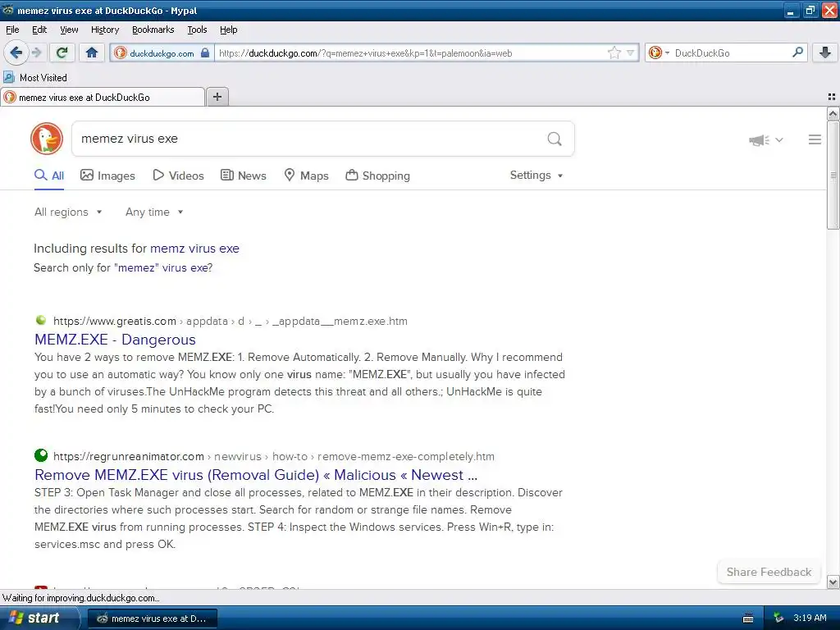
Task: Open the Remove MEMZ.EXE virus Removal Guide result
Action: click(x=256, y=475)
